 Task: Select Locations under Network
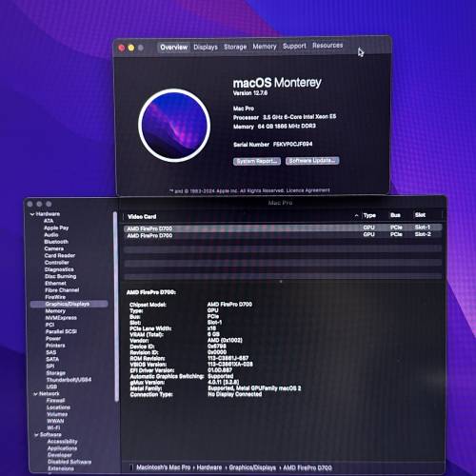coord(59,407)
